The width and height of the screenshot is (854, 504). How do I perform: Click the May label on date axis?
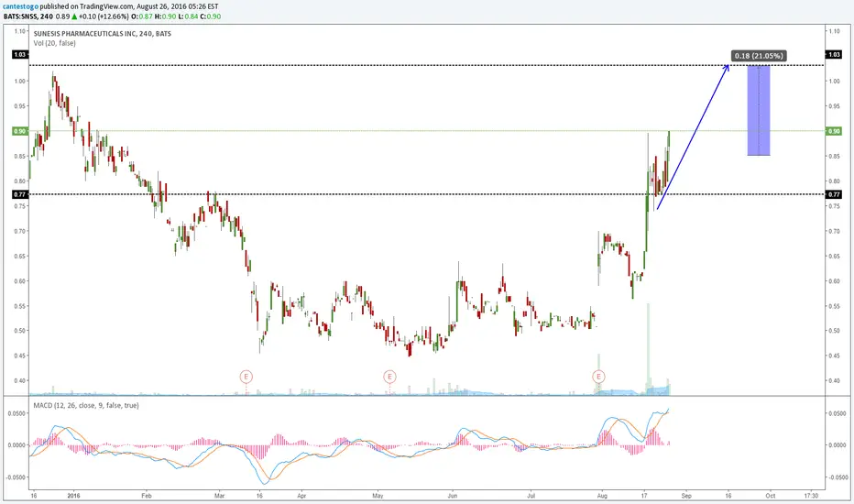(378, 496)
